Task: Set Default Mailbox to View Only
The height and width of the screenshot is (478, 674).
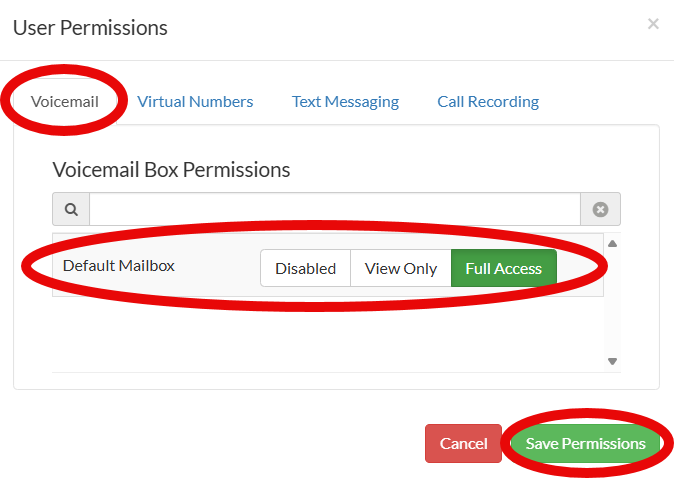Action: pos(401,268)
